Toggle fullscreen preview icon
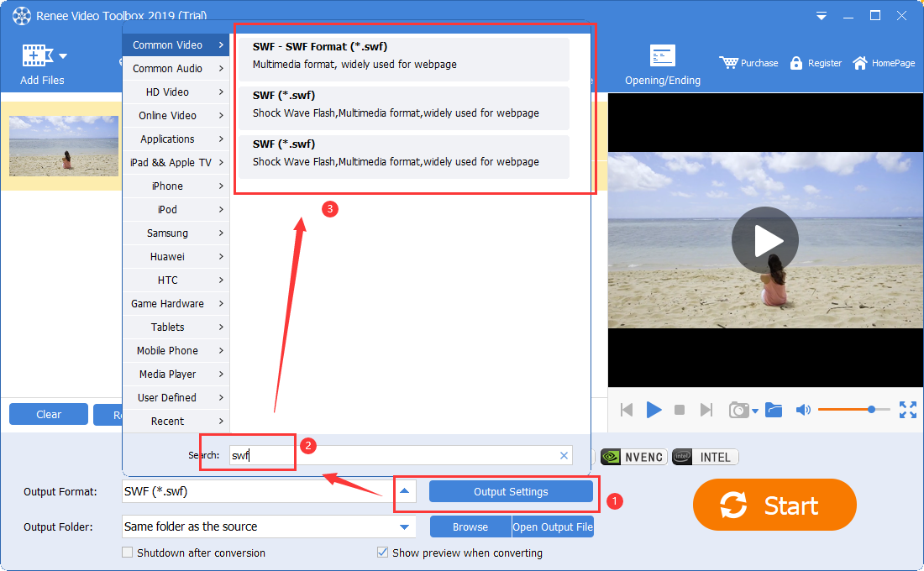Screen dimensions: 924x571 (908, 410)
